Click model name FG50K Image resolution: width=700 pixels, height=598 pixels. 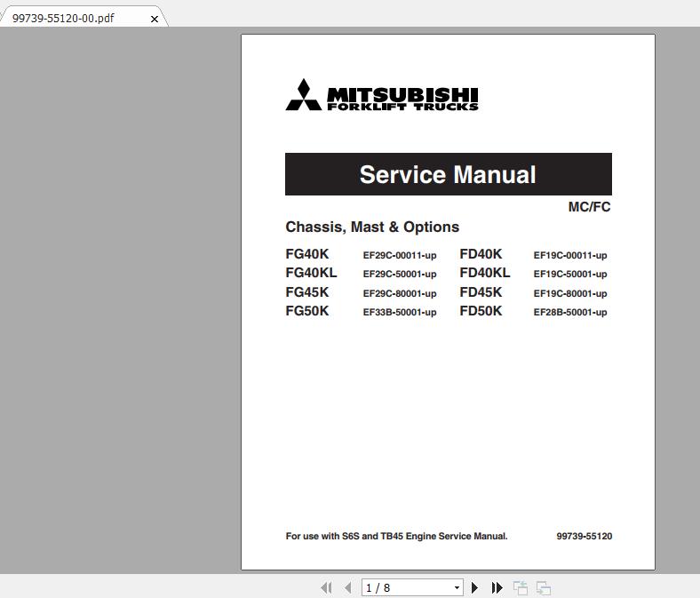(307, 311)
